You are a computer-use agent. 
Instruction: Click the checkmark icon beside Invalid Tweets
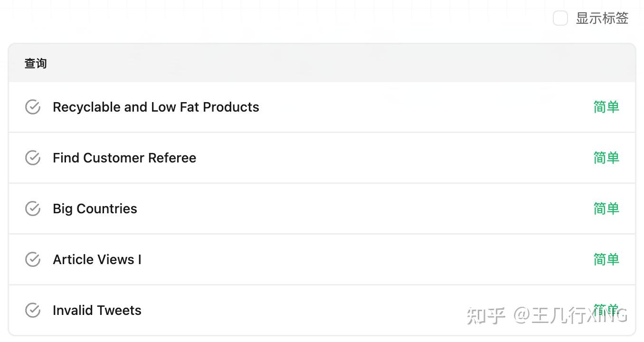click(x=32, y=310)
